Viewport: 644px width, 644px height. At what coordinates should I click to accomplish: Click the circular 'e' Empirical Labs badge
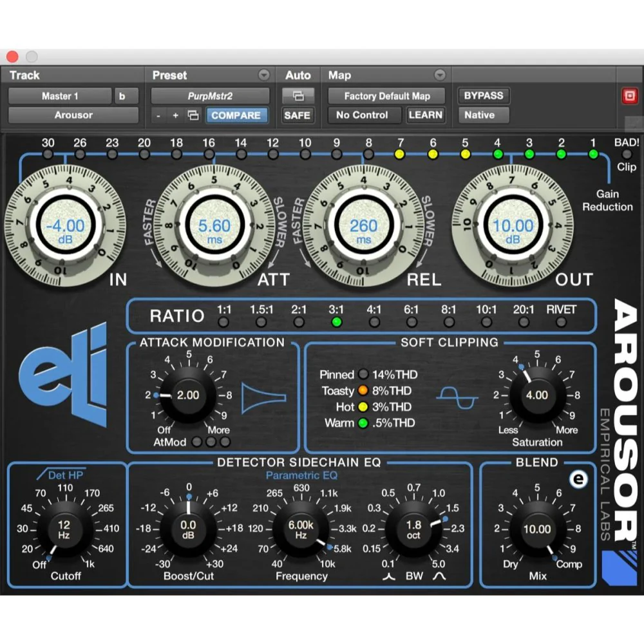(579, 478)
